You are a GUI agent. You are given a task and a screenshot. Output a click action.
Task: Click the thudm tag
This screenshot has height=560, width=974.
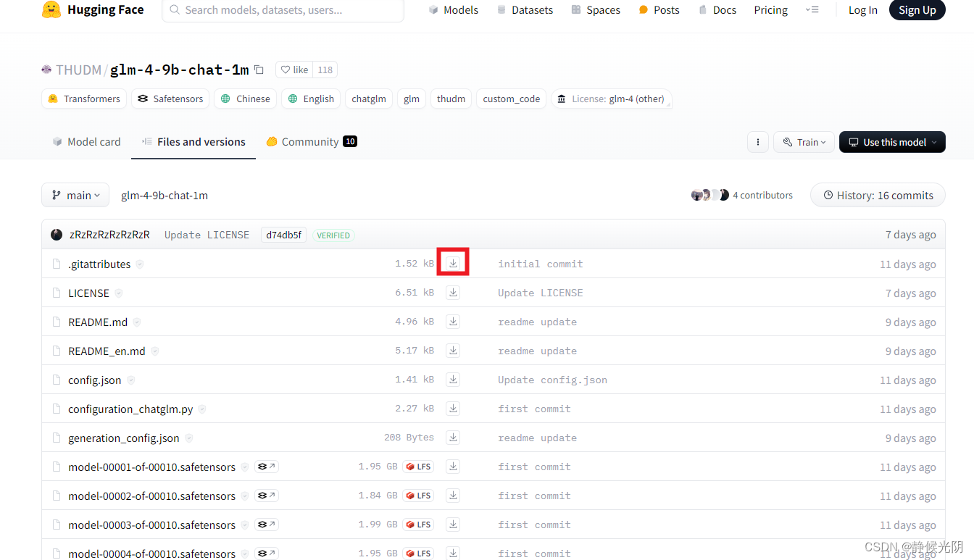(x=451, y=99)
